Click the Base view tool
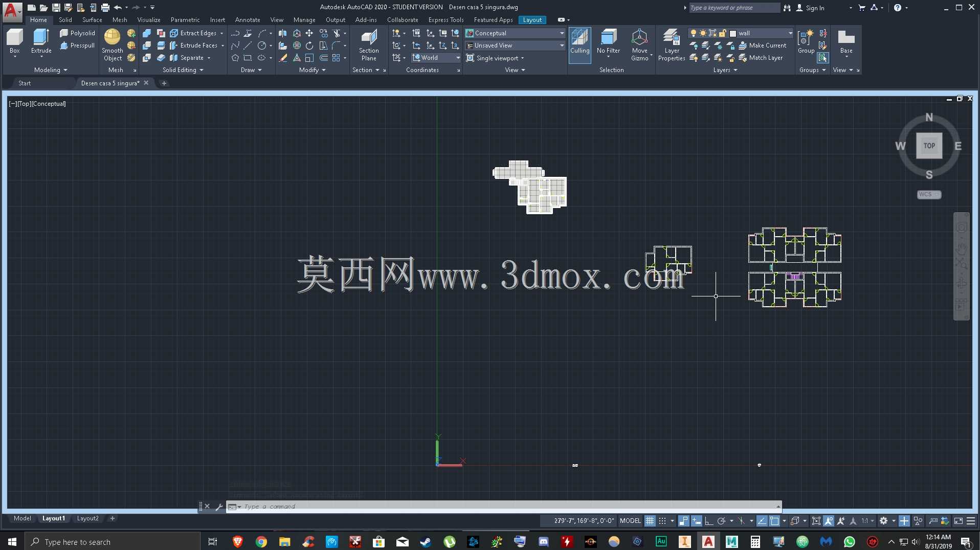 pos(846,42)
